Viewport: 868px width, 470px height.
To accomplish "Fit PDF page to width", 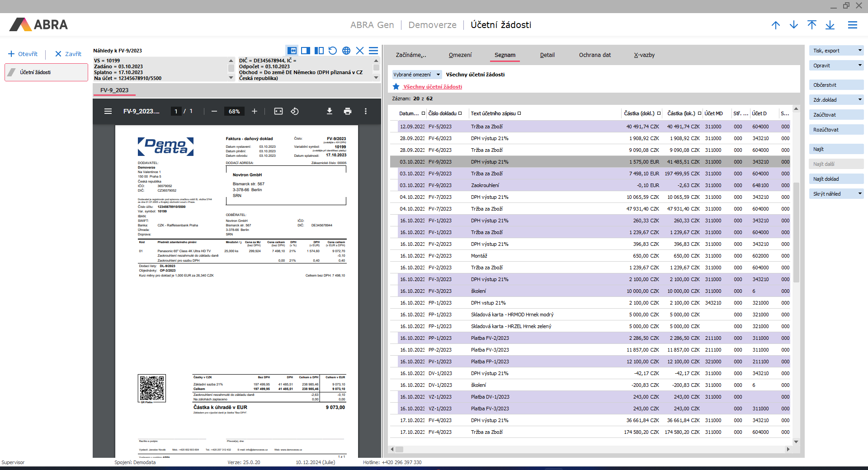I will point(278,111).
